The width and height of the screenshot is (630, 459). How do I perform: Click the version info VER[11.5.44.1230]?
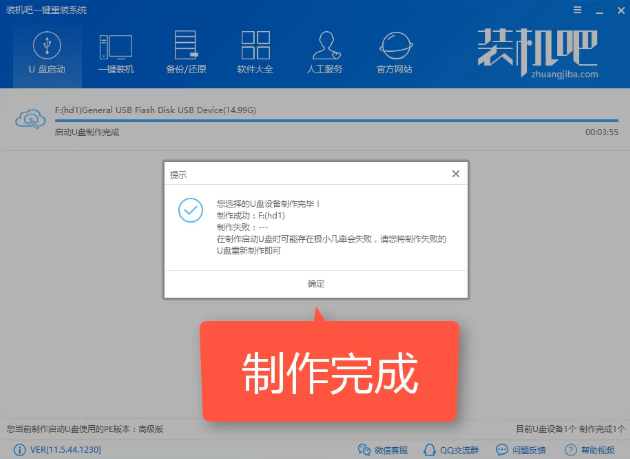[54, 450]
